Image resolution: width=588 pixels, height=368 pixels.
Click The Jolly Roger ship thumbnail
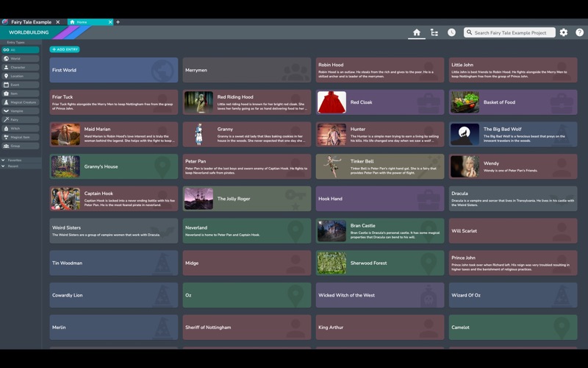tap(198, 199)
